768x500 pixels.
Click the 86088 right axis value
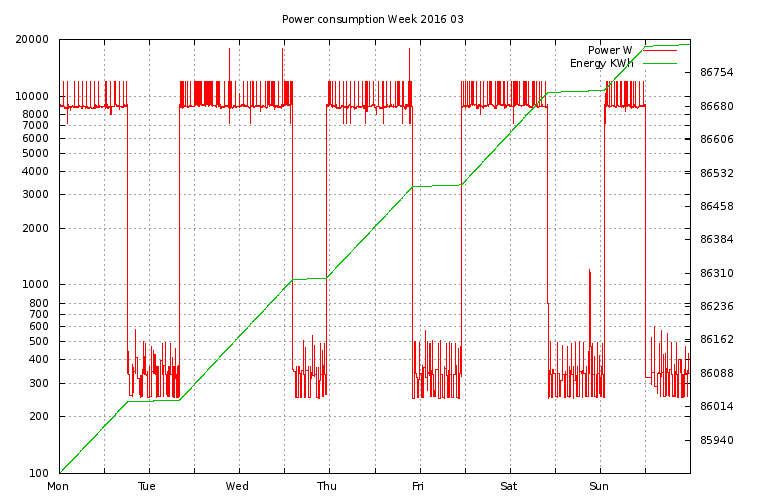(x=717, y=373)
